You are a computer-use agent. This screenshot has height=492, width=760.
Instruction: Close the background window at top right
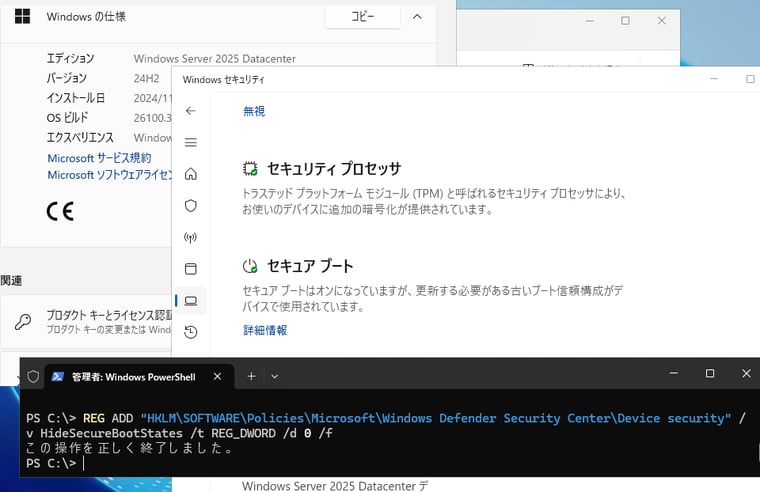pos(662,20)
